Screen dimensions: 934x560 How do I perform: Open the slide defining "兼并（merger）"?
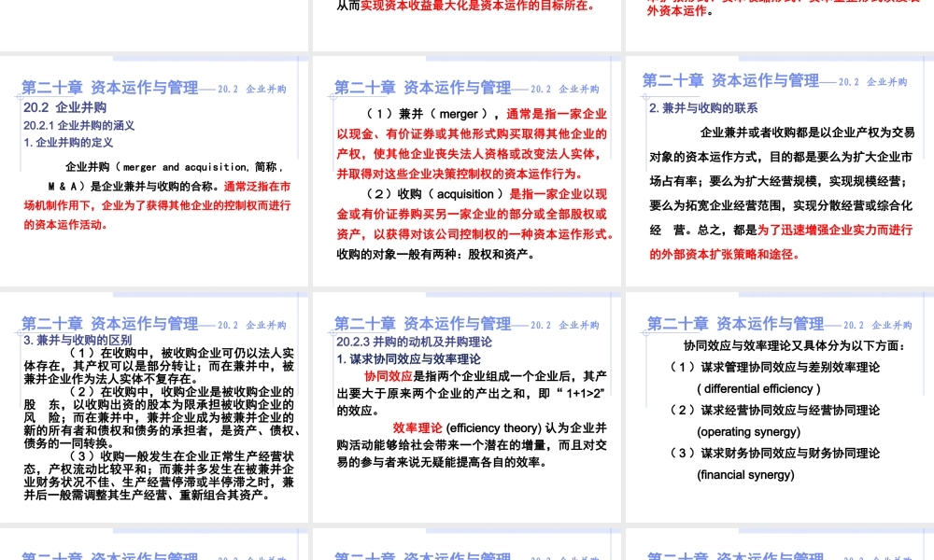pyautogui.click(x=467, y=177)
